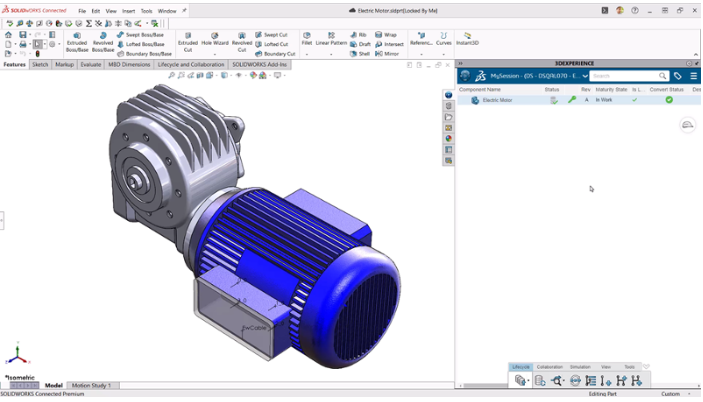This screenshot has width=703, height=402.
Task: Click the Print icon
Action: 22,44
